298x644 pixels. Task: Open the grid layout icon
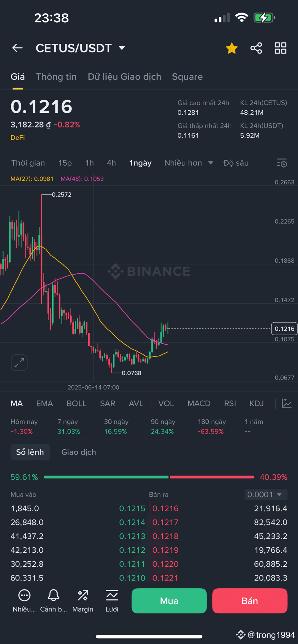(x=280, y=48)
